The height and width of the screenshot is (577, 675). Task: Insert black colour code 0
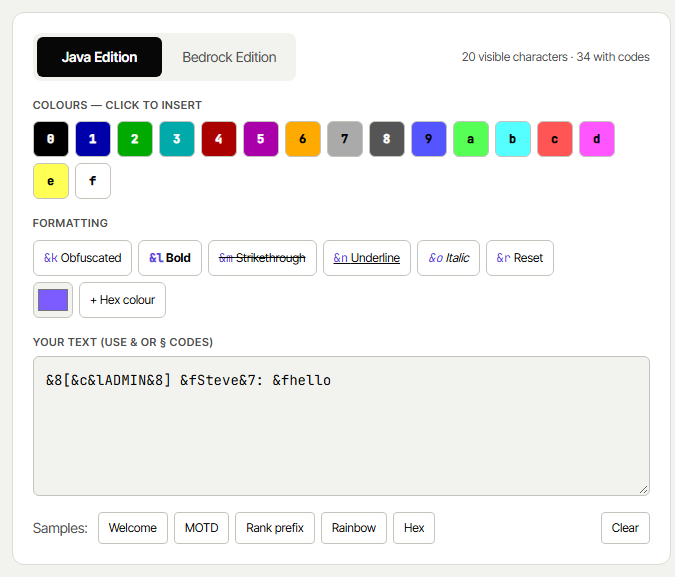point(51,139)
